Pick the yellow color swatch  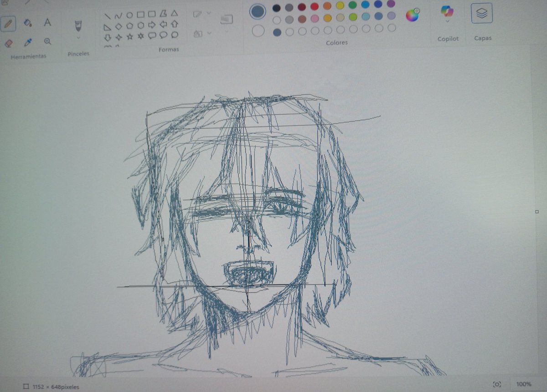tap(340, 5)
